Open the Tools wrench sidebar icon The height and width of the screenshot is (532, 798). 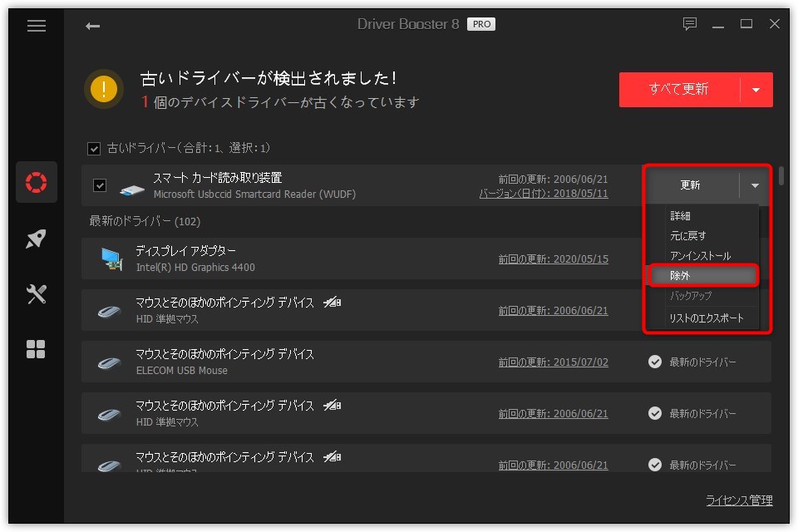[36, 294]
